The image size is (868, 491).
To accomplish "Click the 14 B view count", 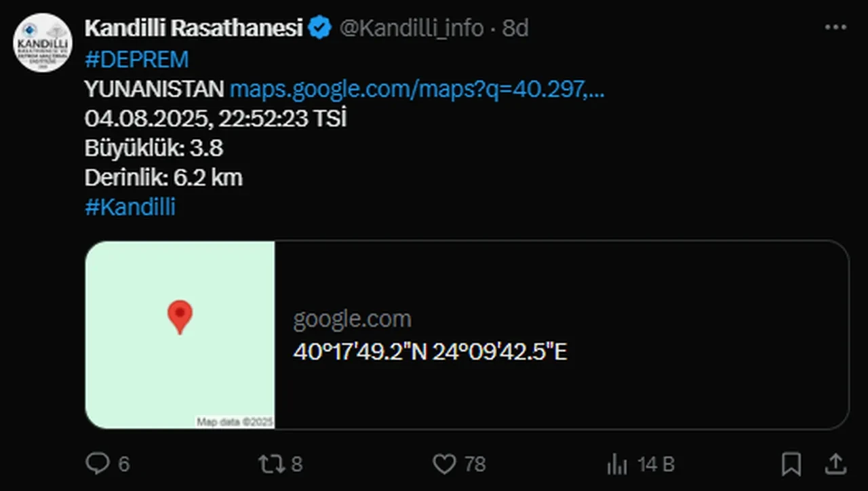I will (x=656, y=465).
